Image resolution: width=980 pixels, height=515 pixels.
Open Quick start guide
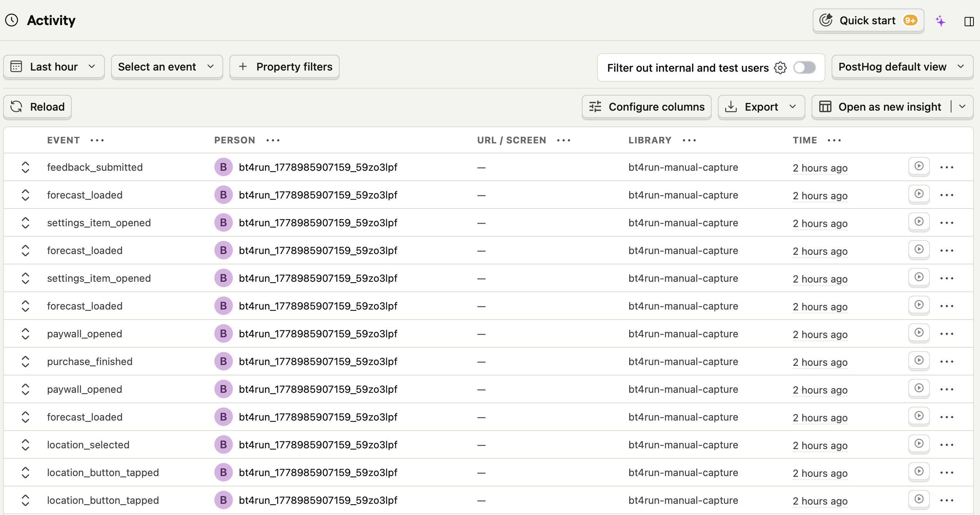[868, 21]
